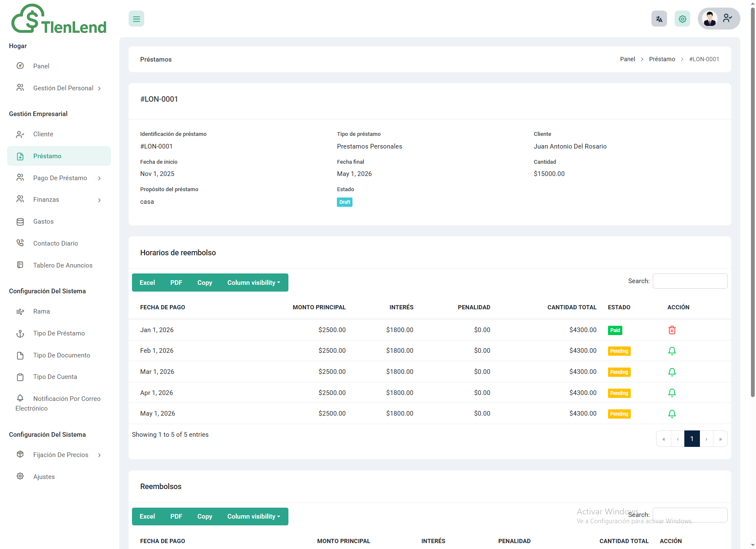Click the vertical page scrollbar
The image size is (756, 549).
pyautogui.click(x=753, y=211)
